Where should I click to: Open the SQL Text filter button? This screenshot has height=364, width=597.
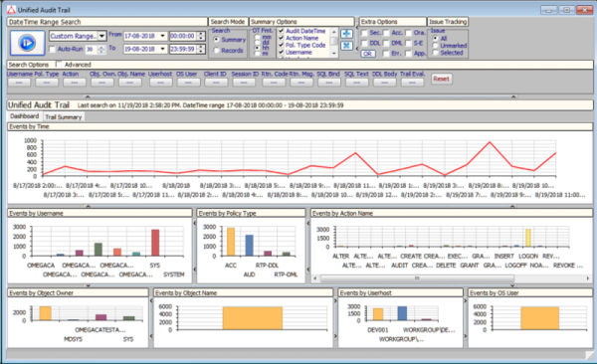(x=357, y=82)
